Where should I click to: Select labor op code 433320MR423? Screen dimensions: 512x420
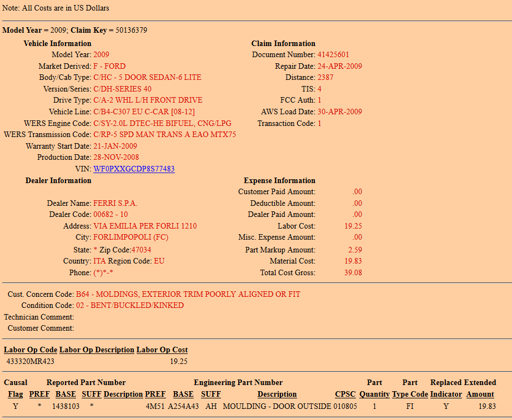tap(31, 361)
